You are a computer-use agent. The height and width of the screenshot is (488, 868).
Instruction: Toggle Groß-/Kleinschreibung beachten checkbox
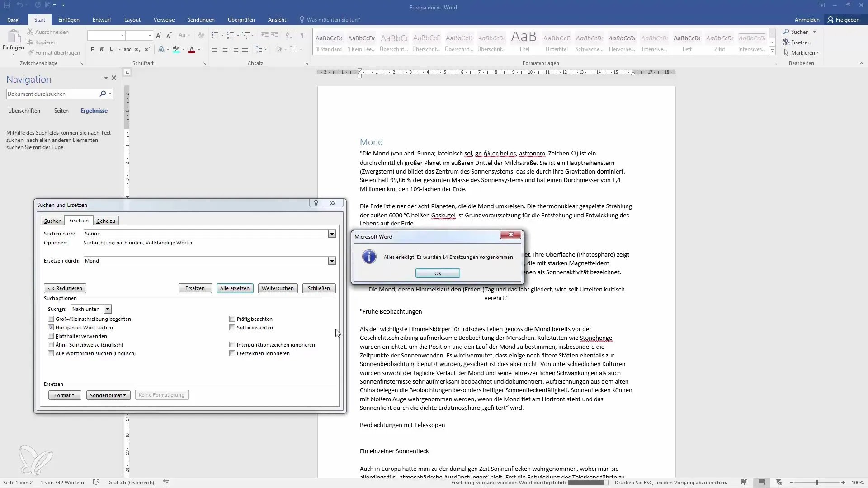point(51,319)
